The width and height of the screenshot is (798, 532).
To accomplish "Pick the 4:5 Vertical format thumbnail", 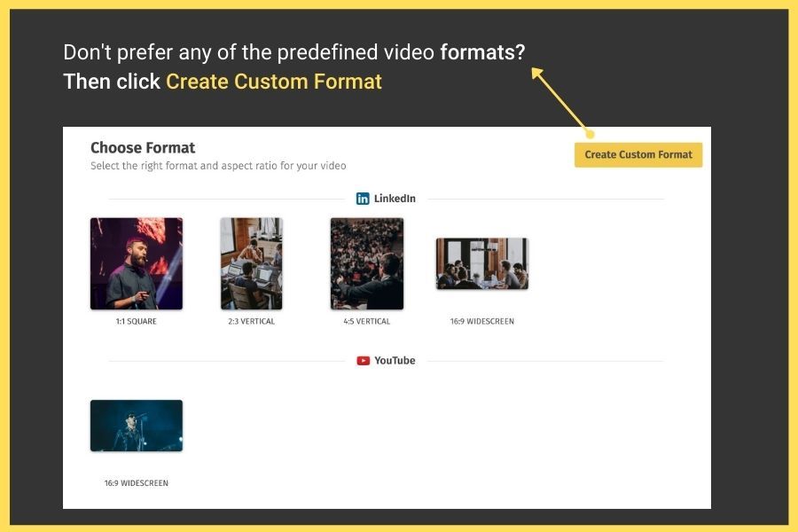I will click(x=367, y=263).
